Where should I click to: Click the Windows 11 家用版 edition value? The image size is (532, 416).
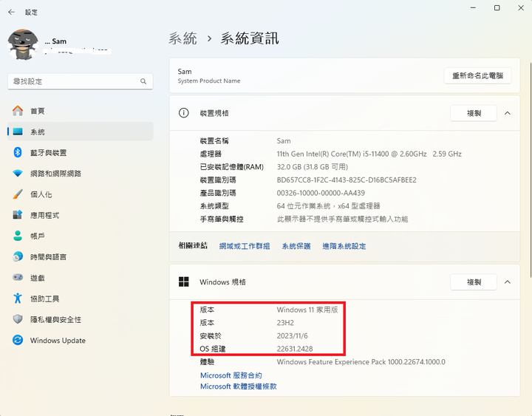coord(307,310)
